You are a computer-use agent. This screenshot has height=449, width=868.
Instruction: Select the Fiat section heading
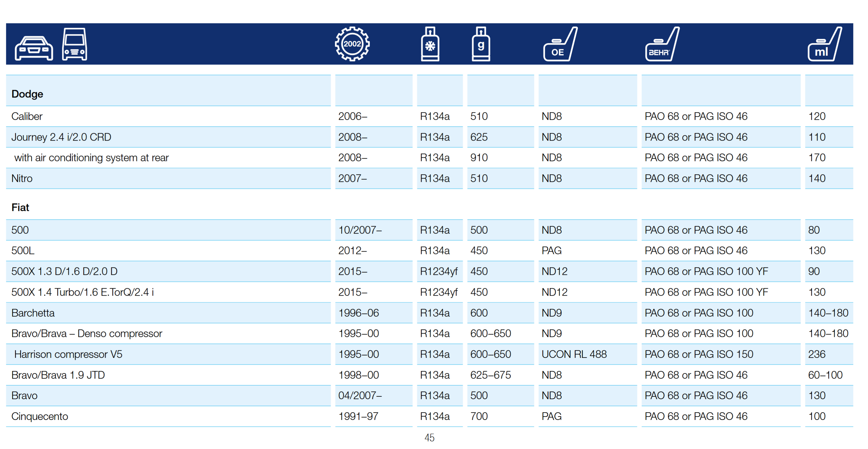click(x=20, y=207)
